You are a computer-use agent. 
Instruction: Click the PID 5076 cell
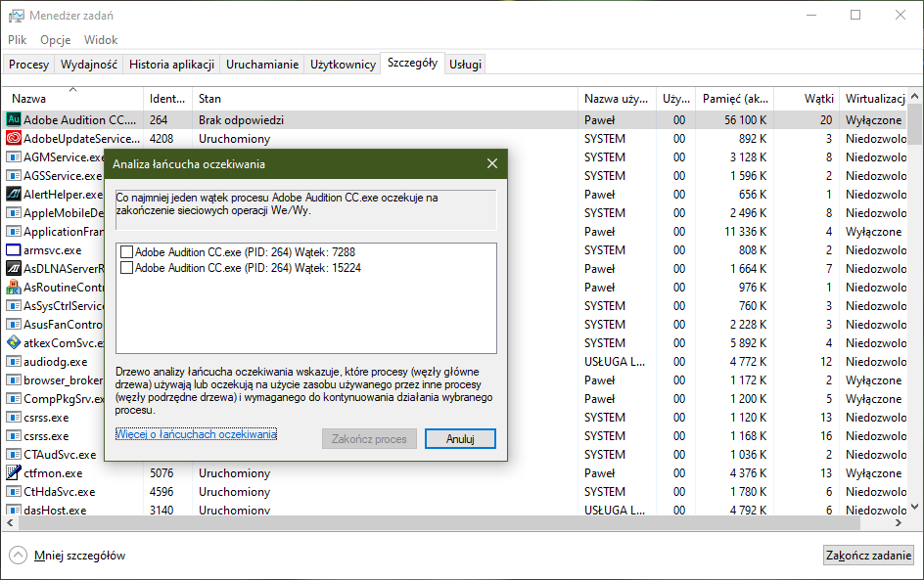pos(162,472)
